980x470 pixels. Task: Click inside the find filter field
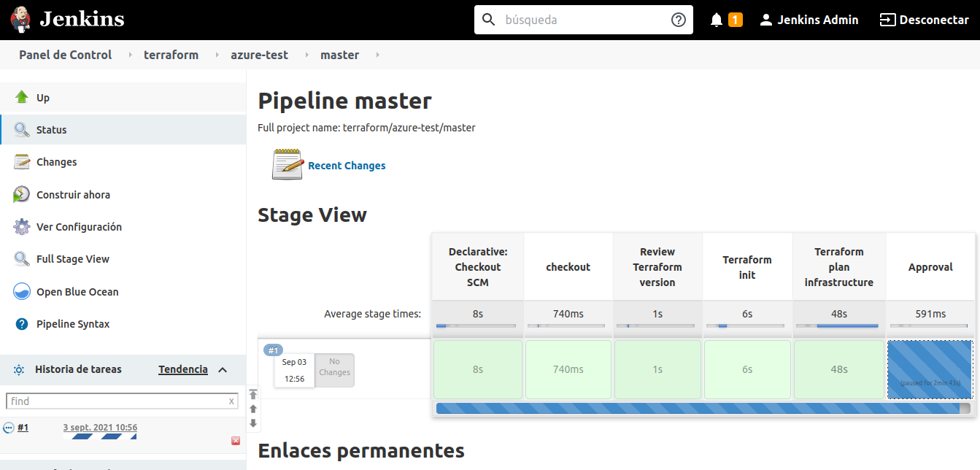coord(117,401)
